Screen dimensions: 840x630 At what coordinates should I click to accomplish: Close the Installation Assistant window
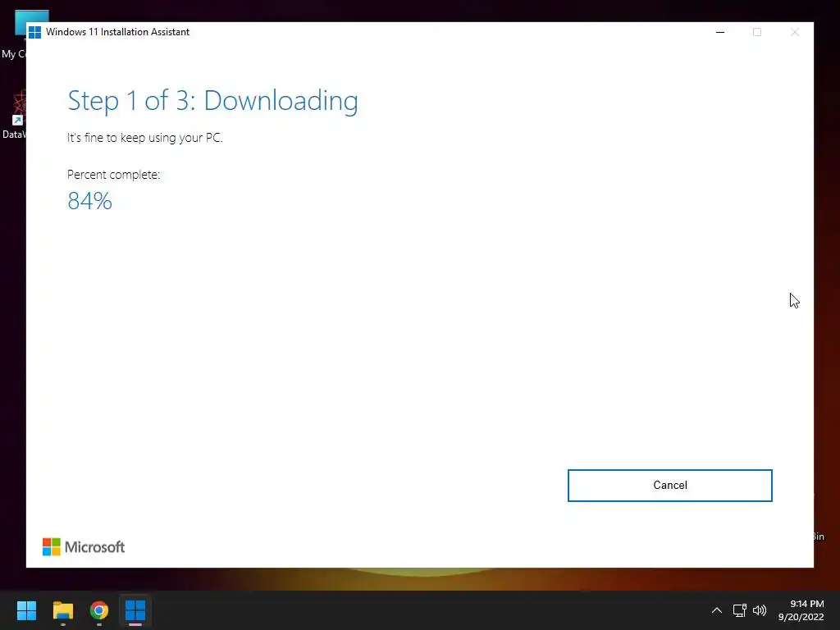point(795,32)
